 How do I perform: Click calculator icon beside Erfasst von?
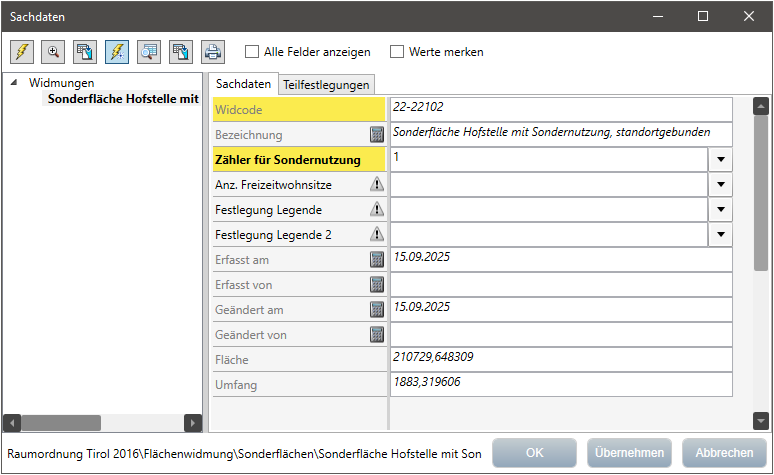pos(377,284)
